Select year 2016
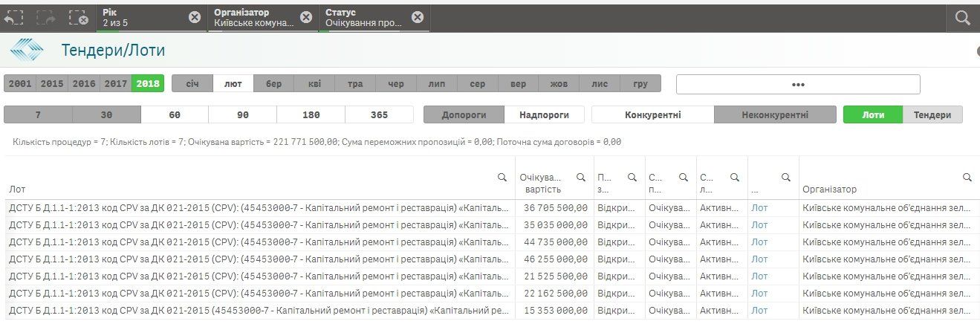980x327 pixels. pyautogui.click(x=84, y=84)
